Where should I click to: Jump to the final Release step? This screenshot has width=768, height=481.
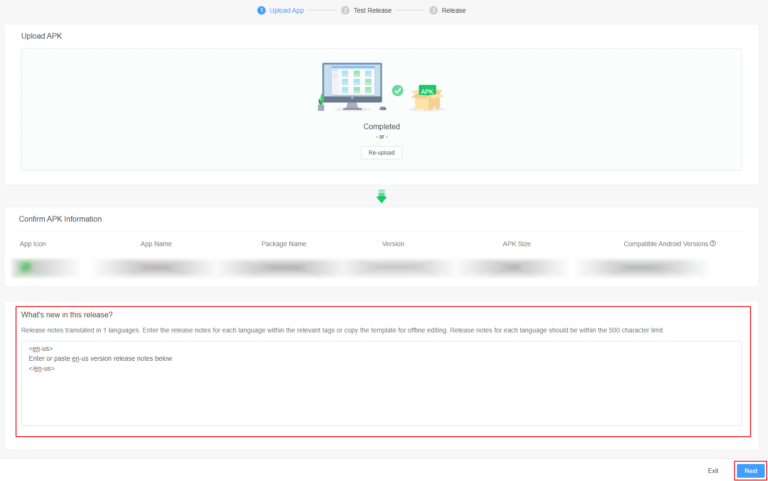[x=453, y=10]
